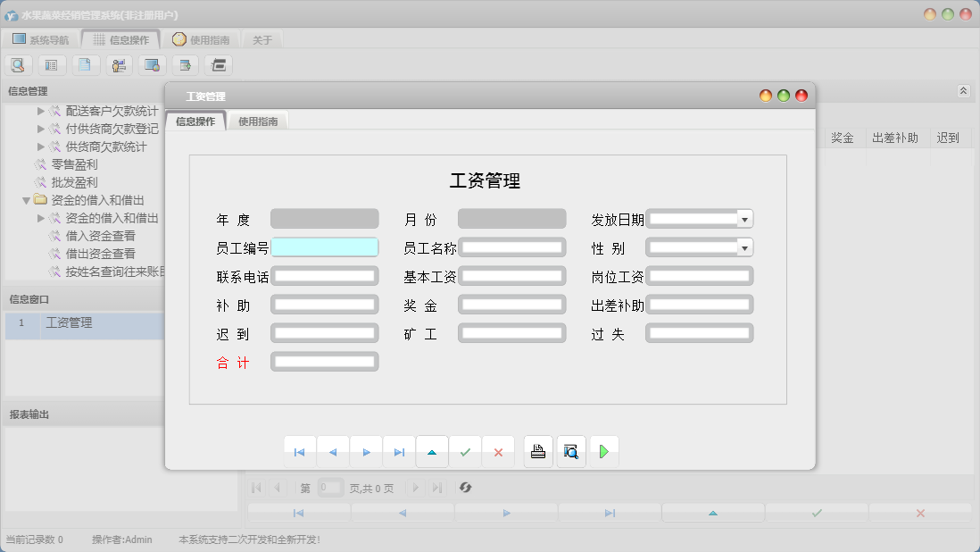Open the report list toolbar icon

pyautogui.click(x=51, y=64)
